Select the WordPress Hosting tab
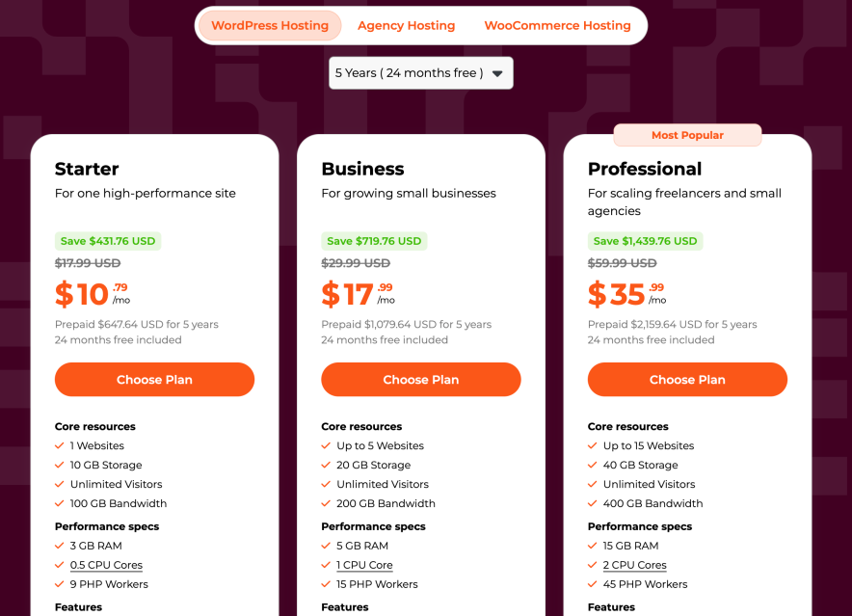 pos(270,25)
